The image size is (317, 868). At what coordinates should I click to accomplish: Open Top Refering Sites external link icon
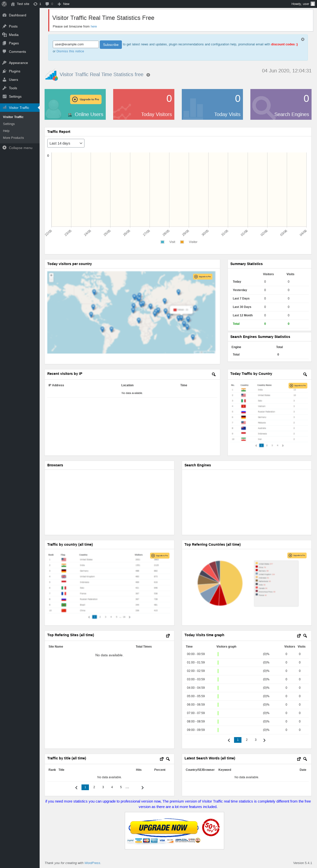click(168, 635)
